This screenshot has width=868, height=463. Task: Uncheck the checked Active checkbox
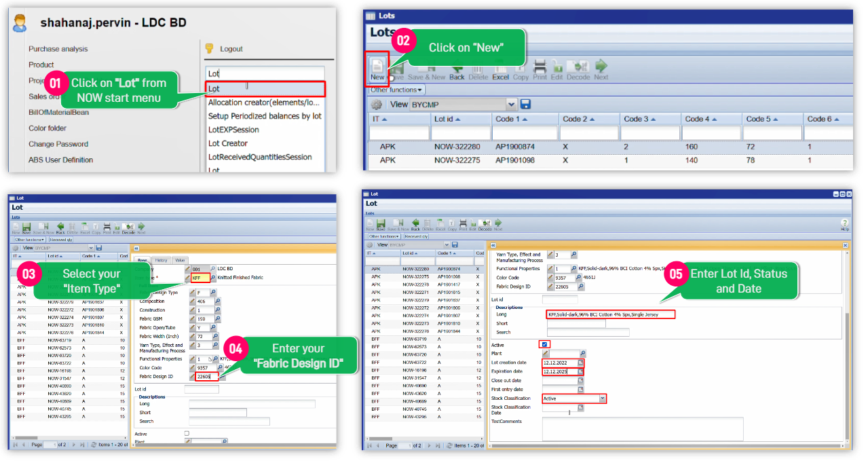545,345
